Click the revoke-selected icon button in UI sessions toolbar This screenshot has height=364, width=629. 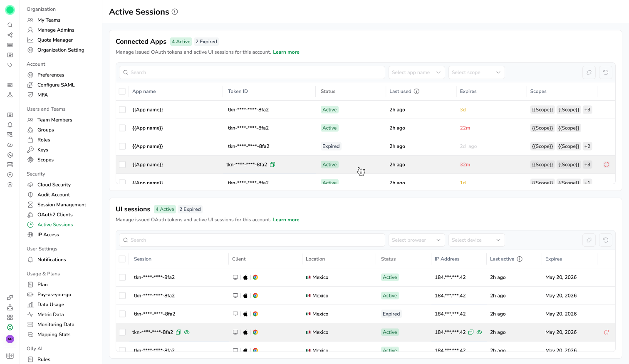[589, 240]
